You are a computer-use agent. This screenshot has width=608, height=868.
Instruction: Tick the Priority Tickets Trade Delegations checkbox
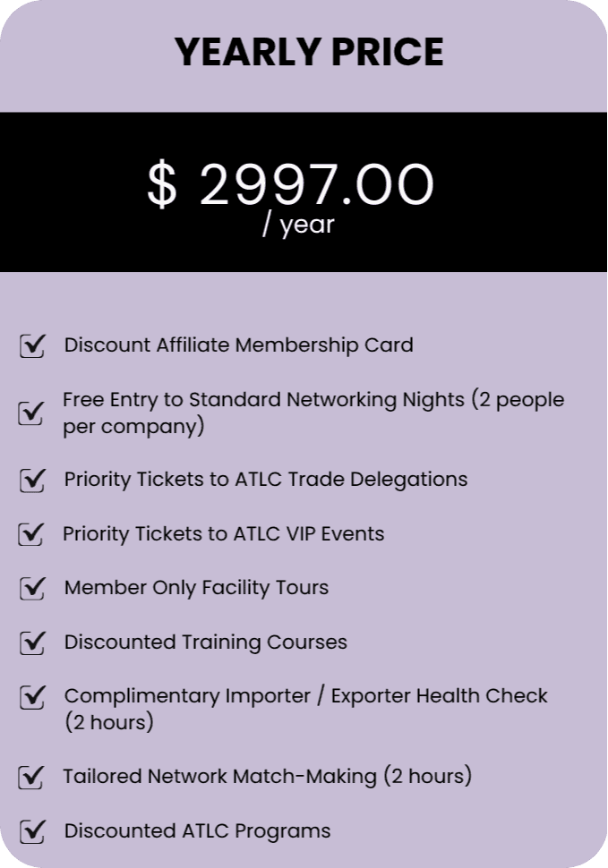32,480
